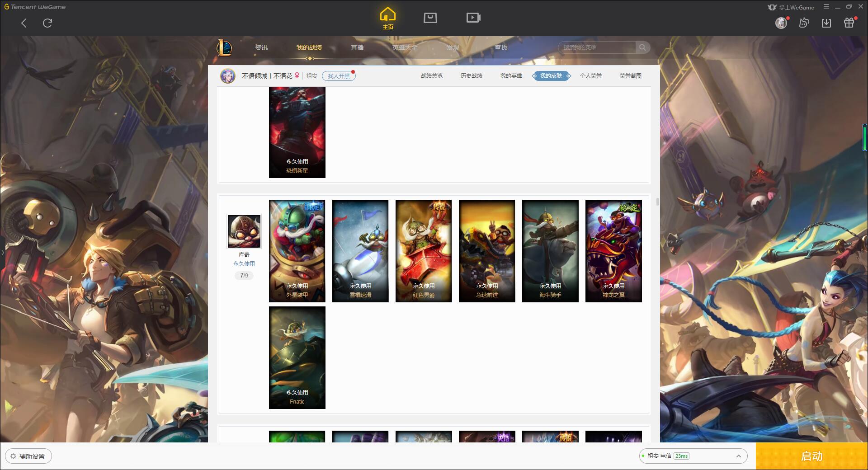Click the female gender icon
The width and height of the screenshot is (868, 470).
coord(297,76)
